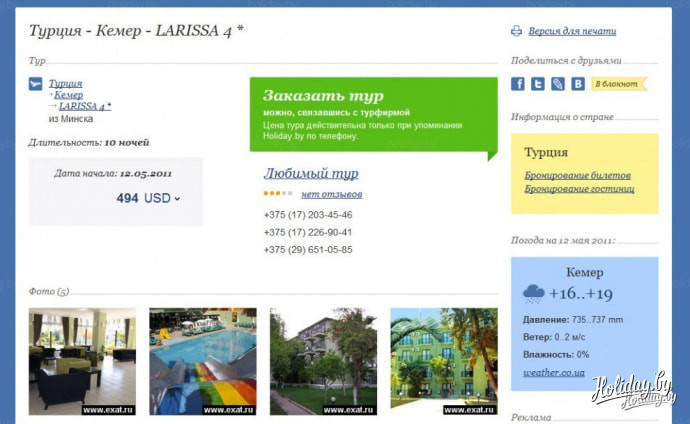Share via the Twitter icon

538,84
